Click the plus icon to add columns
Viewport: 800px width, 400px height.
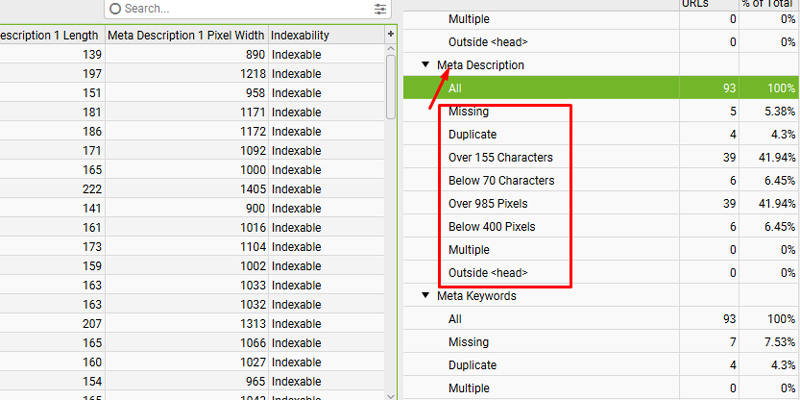pyautogui.click(x=391, y=35)
